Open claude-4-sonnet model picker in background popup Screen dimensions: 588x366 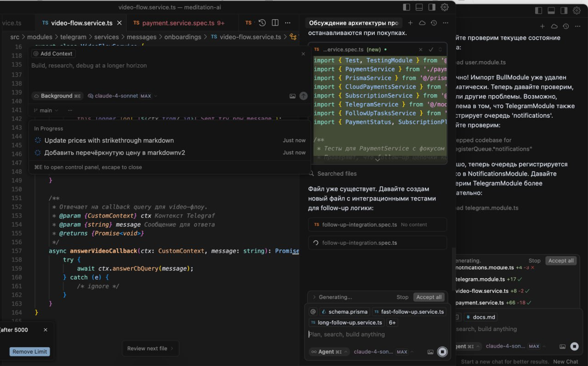coord(117,96)
